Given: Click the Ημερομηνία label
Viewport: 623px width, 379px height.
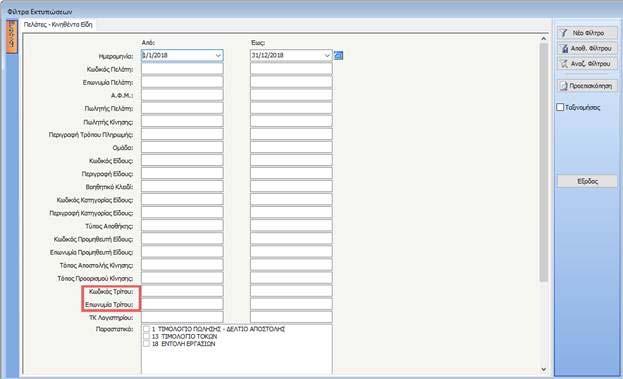Looking at the screenshot, I should tap(116, 56).
